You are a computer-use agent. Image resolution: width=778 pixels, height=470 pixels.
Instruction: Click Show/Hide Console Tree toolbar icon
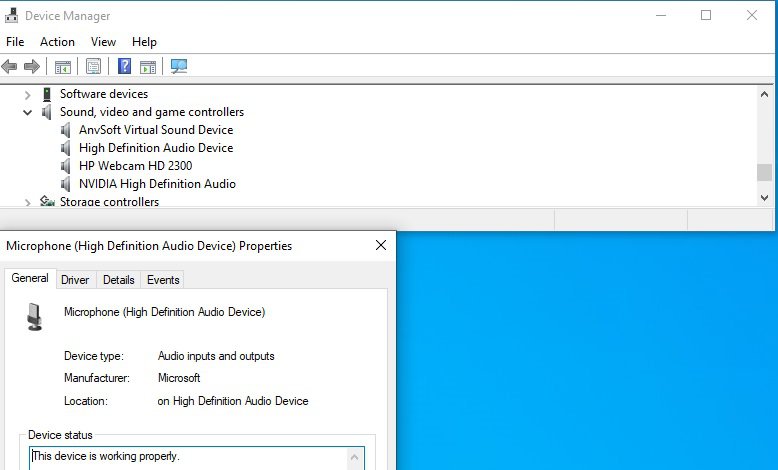point(62,67)
